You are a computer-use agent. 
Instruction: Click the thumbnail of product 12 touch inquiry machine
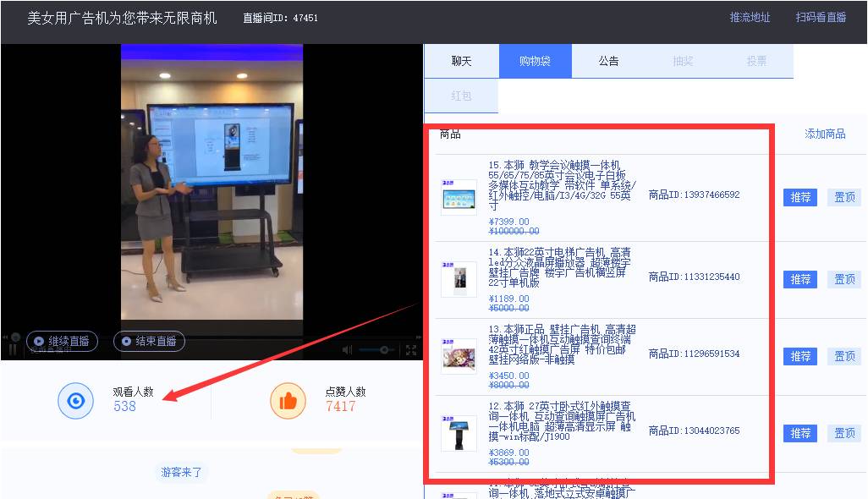[459, 430]
